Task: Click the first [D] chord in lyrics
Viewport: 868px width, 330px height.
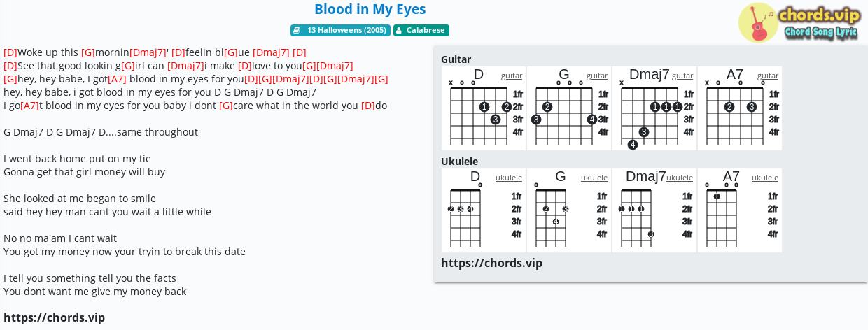Action: point(10,52)
